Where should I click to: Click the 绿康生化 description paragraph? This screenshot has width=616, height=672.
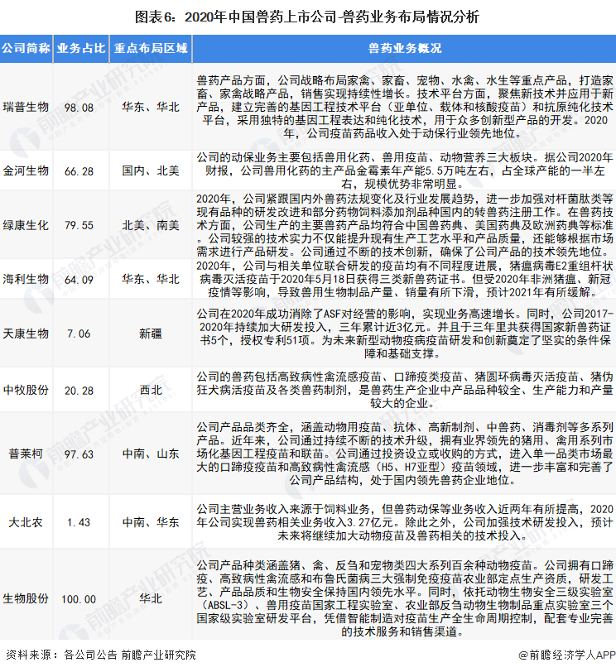pyautogui.click(x=405, y=225)
